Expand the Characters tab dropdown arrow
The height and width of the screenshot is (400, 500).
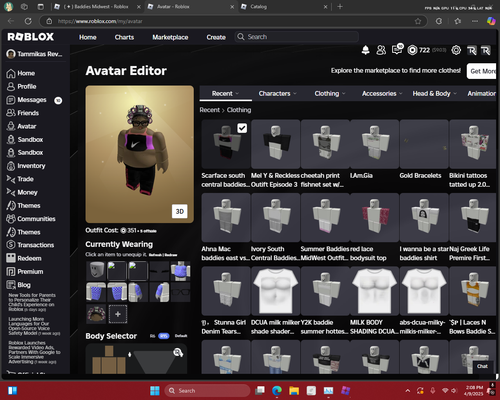pyautogui.click(x=295, y=94)
